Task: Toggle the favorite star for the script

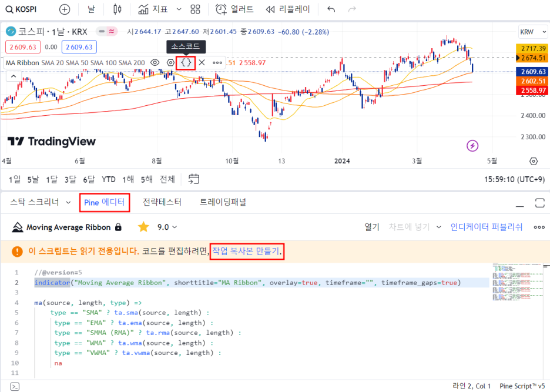Action: click(143, 227)
